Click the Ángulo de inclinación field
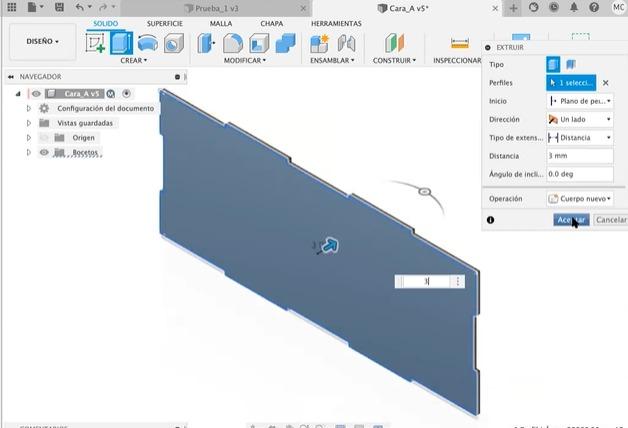Screen dimensions: 628x428 click(580, 174)
